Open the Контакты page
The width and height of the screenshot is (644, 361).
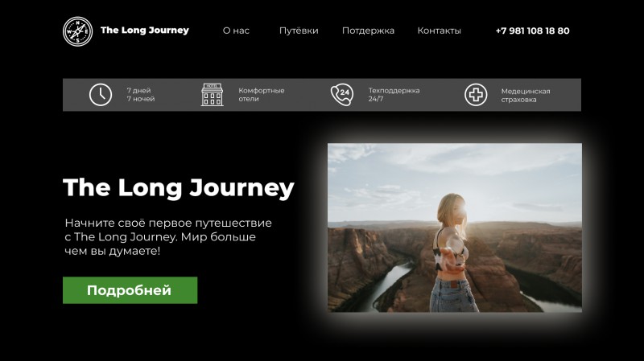coord(439,31)
